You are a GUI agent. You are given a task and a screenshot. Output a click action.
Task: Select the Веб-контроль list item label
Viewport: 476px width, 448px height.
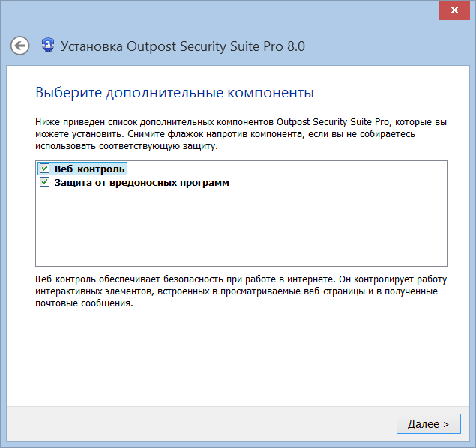[89, 169]
